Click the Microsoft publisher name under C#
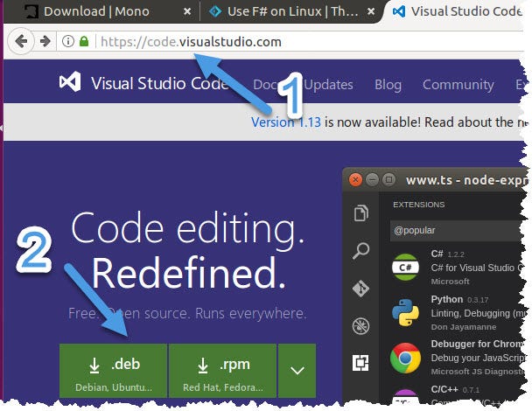 point(451,281)
